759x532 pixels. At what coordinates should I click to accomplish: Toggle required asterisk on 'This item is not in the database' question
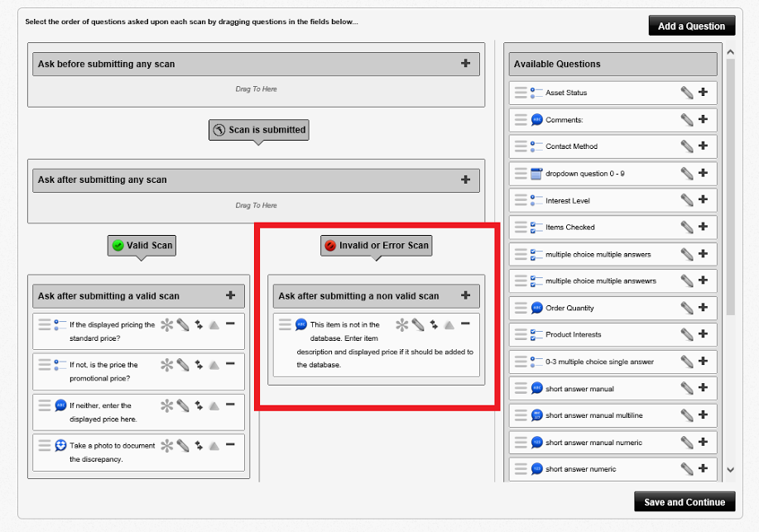click(401, 325)
